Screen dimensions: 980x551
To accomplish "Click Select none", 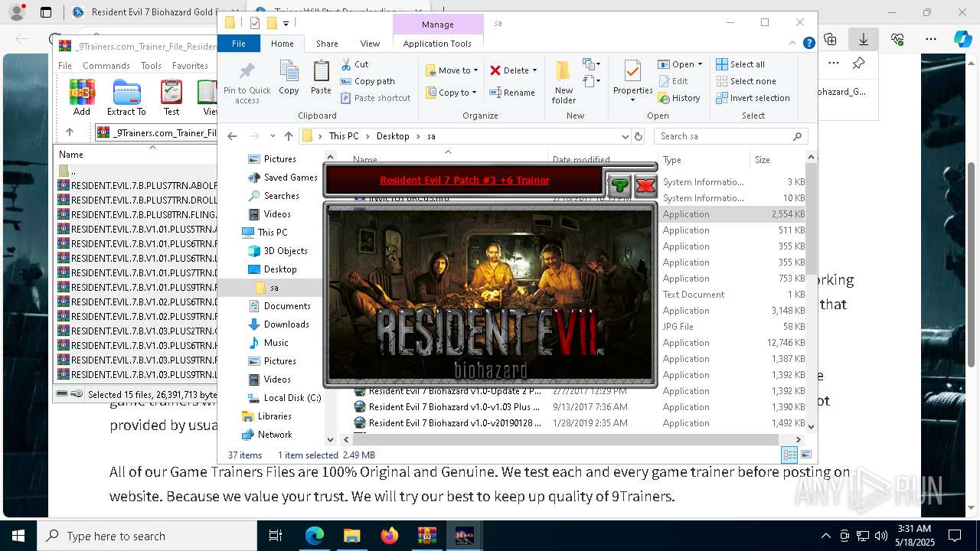I will (746, 81).
